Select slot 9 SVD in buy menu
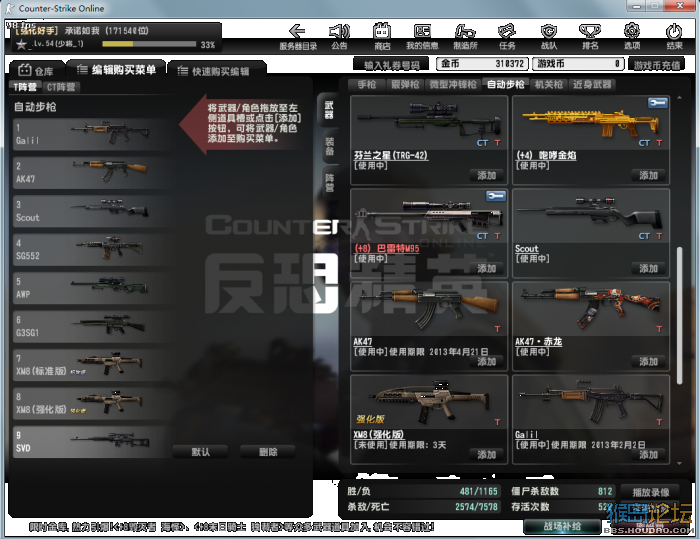700x539 pixels. coord(92,442)
